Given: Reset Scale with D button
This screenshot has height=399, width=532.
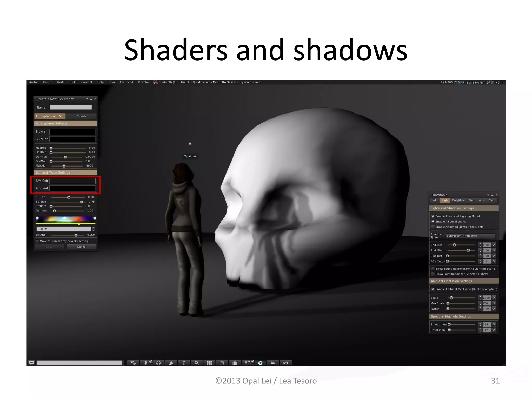Looking at the screenshot, I should (494, 297).
